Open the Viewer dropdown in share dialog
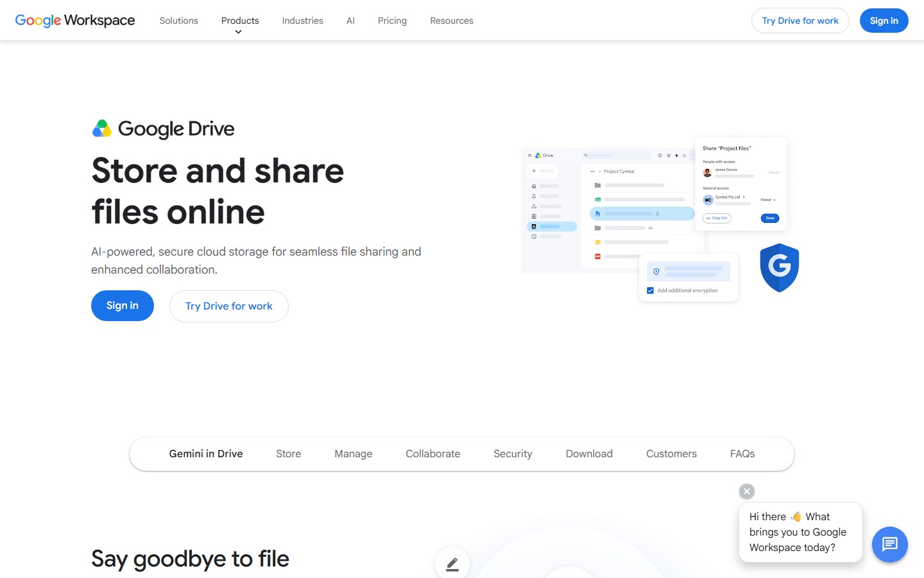This screenshot has width=924, height=578. [x=768, y=200]
